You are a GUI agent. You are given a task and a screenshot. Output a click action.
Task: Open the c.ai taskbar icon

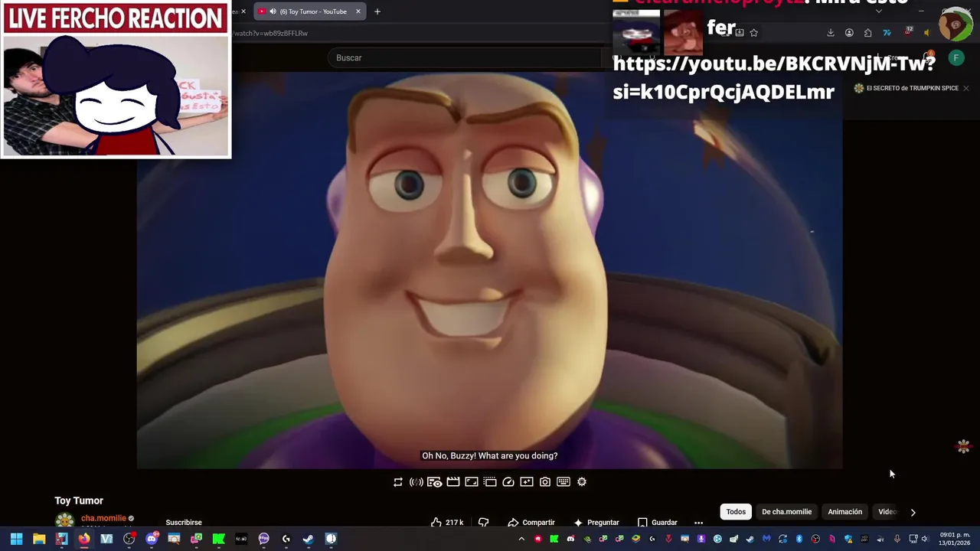pos(241,539)
